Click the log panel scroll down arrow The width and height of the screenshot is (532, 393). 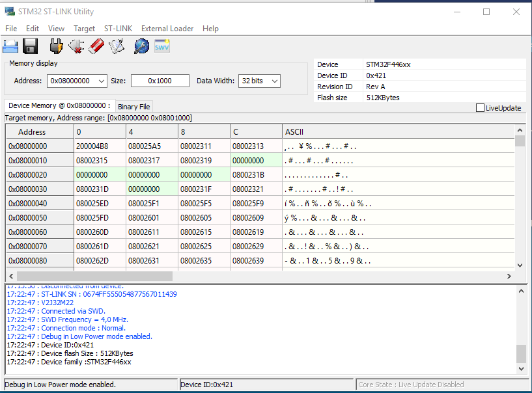[521, 368]
